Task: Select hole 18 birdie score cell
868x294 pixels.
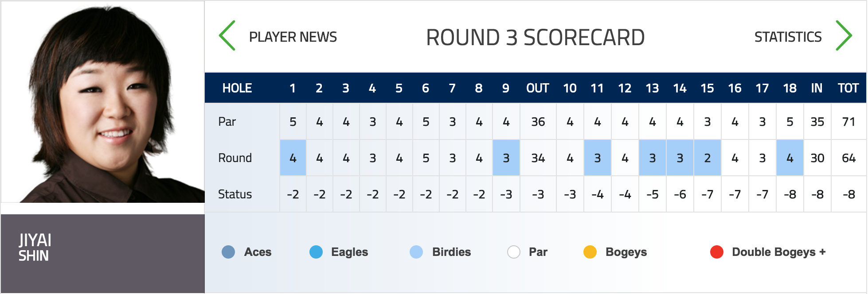Action: (x=790, y=158)
